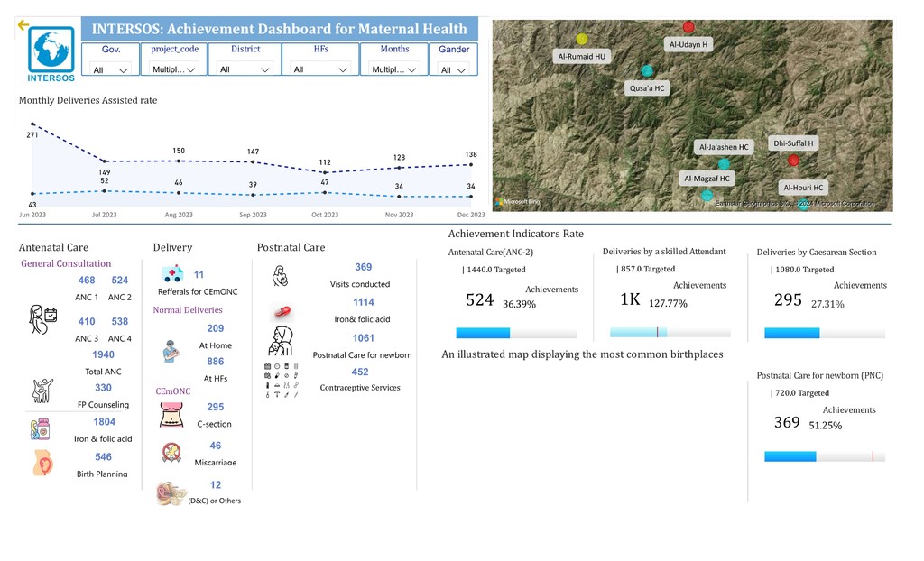The height and width of the screenshot is (561, 924).
Task: Click the mother holding newborn icon
Action: point(281,343)
